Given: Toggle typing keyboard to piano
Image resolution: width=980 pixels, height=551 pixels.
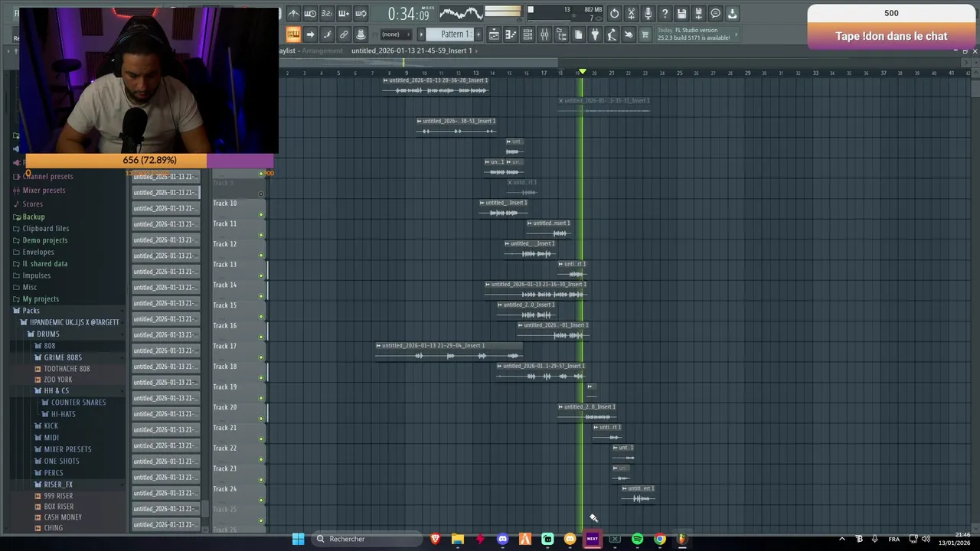Looking at the screenshot, I should (293, 34).
